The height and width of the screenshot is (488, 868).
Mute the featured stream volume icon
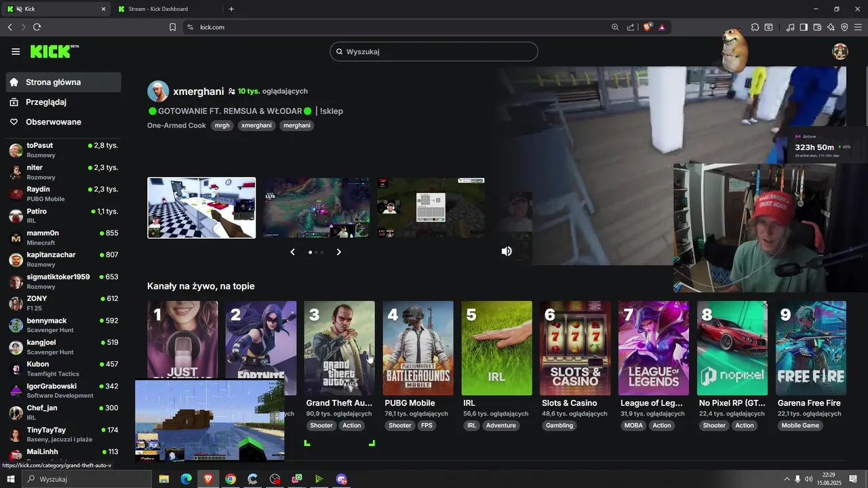507,251
